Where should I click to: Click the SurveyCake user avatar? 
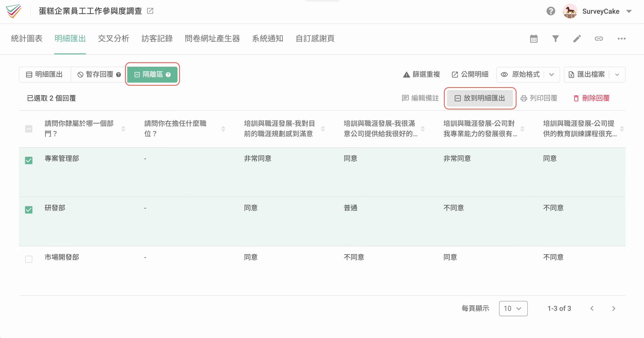[570, 11]
